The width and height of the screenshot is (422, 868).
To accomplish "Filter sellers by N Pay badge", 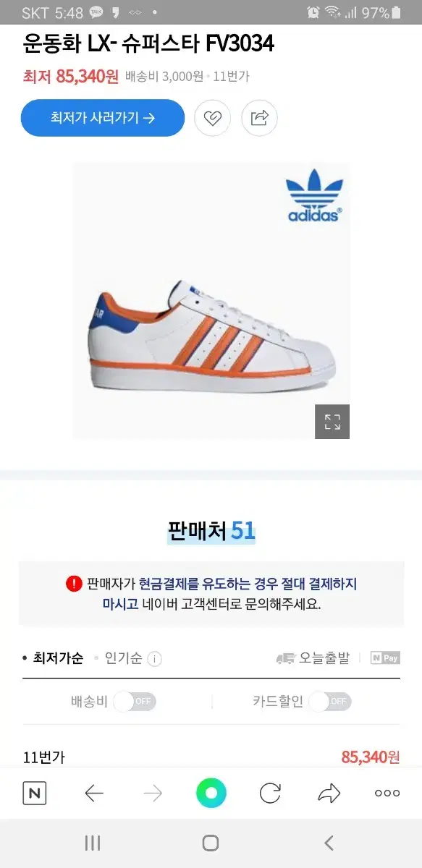I will [385, 658].
